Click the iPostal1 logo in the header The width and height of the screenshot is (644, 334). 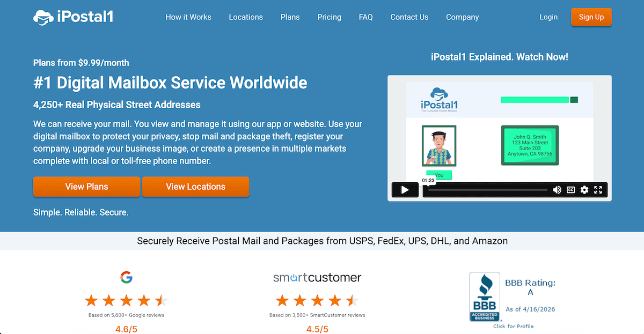point(73,17)
